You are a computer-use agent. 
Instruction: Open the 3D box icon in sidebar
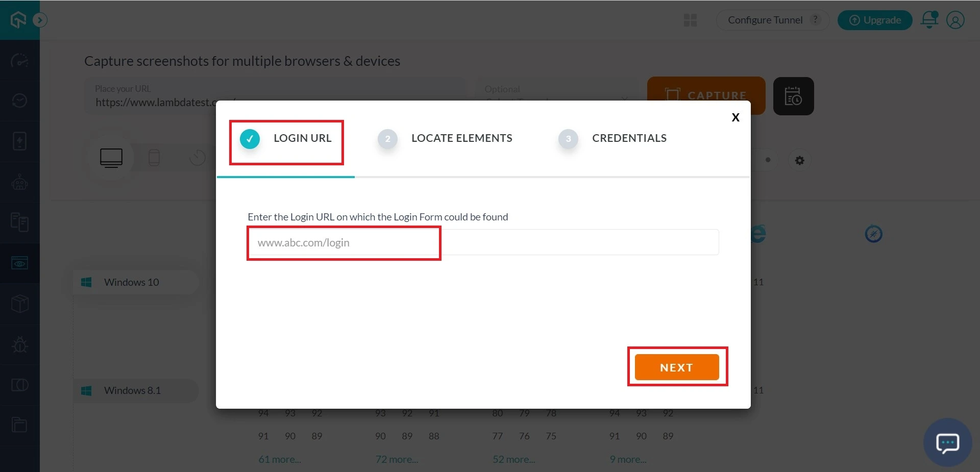click(19, 304)
